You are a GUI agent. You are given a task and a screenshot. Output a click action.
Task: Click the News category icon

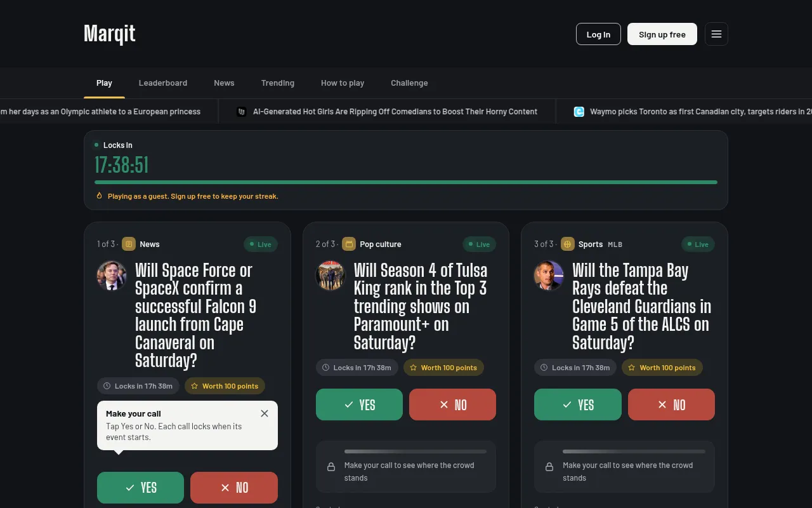click(129, 244)
